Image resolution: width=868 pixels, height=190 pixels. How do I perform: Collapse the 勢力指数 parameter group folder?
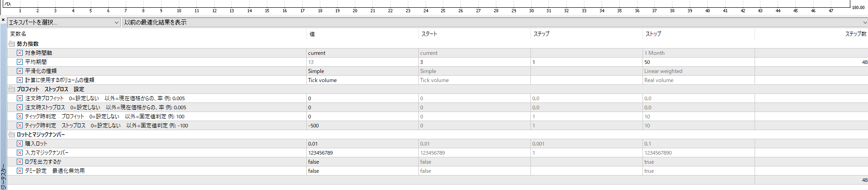pyautogui.click(x=12, y=44)
